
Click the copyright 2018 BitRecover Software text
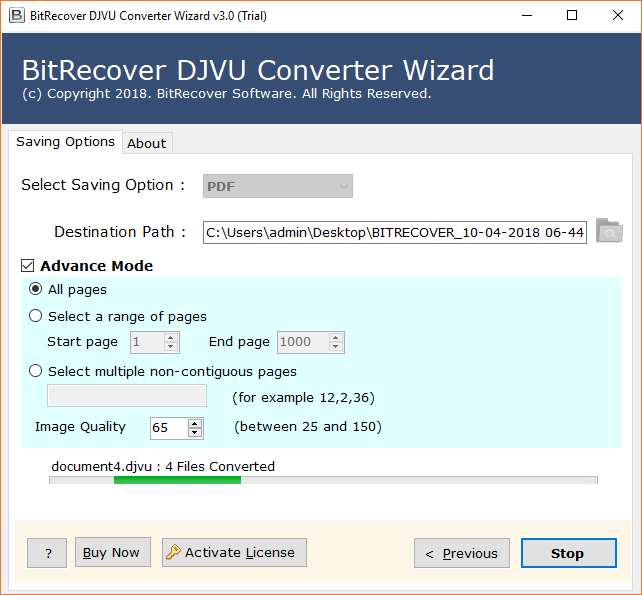[227, 94]
